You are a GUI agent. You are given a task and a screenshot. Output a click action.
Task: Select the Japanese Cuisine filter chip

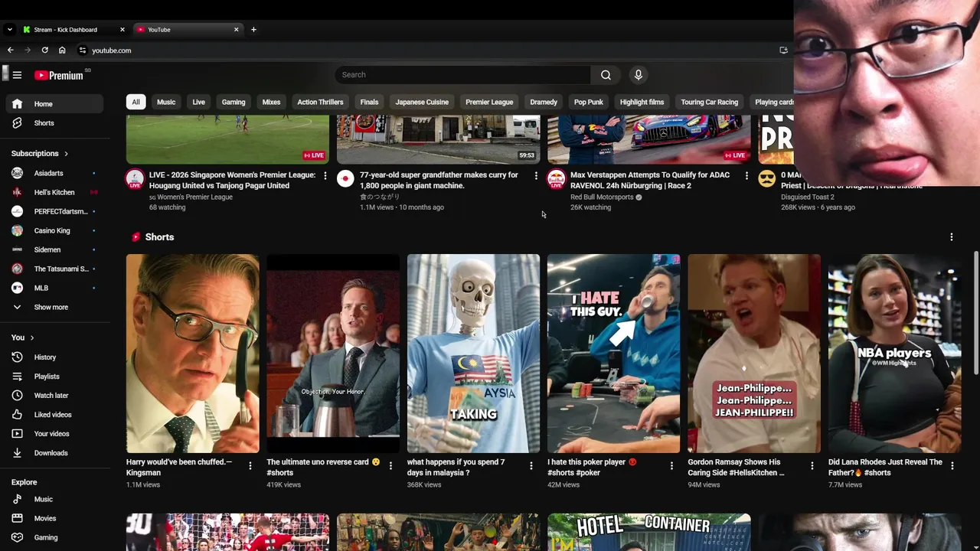click(x=422, y=102)
